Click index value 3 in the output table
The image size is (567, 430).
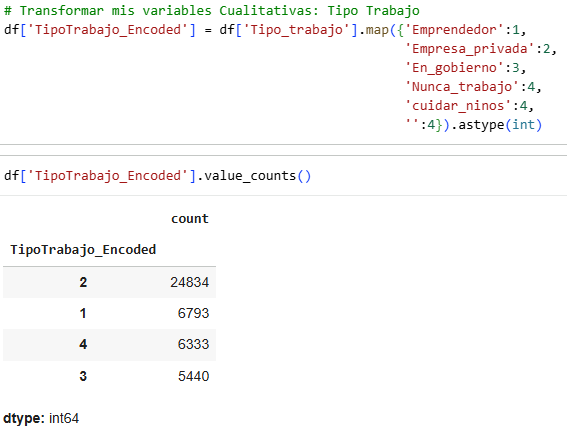click(83, 376)
